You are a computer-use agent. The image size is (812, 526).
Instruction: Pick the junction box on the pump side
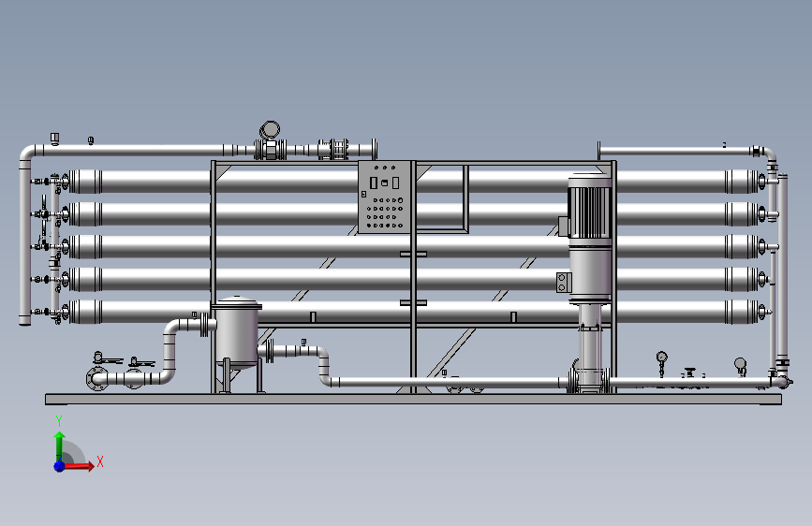click(x=564, y=283)
